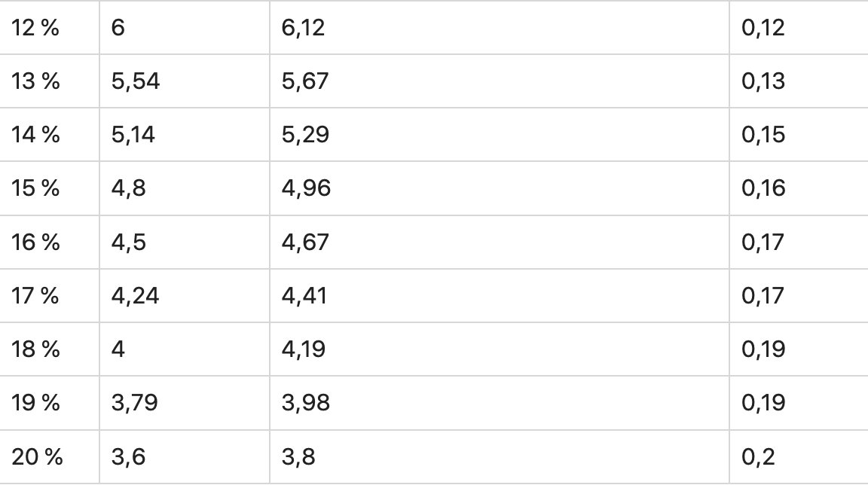Select the 18 % row label cell
Screen dimensions: 868x485
pos(35,349)
